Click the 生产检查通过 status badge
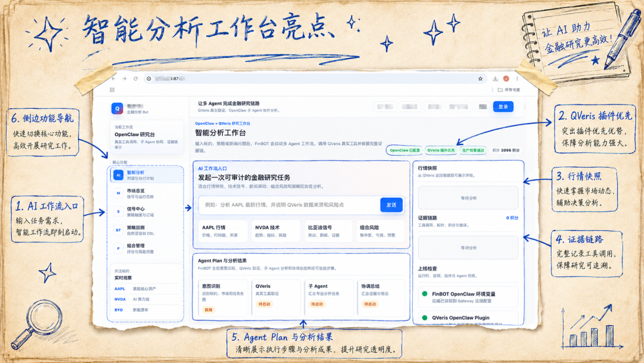 coord(473,150)
